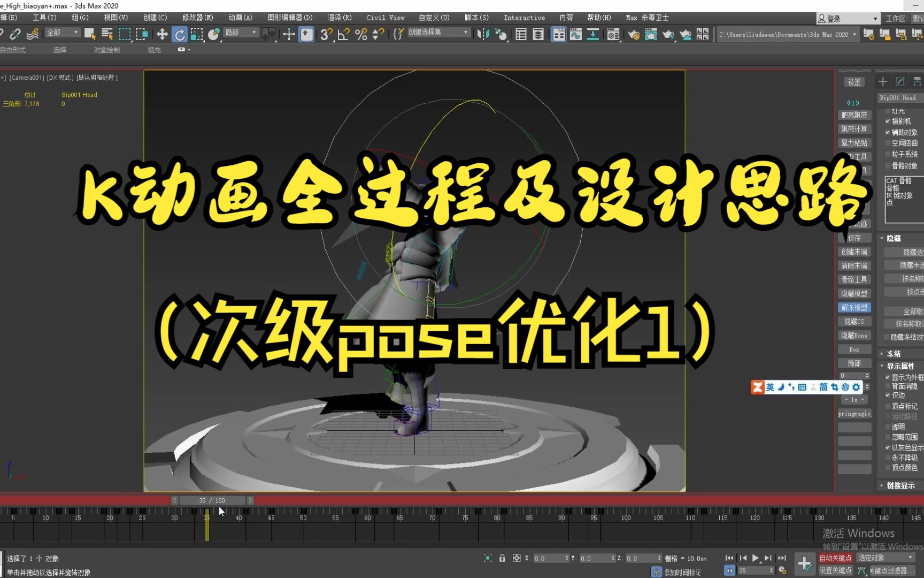Open the 全部 selection filter dropdown
The height and width of the screenshot is (578, 924).
click(x=62, y=33)
